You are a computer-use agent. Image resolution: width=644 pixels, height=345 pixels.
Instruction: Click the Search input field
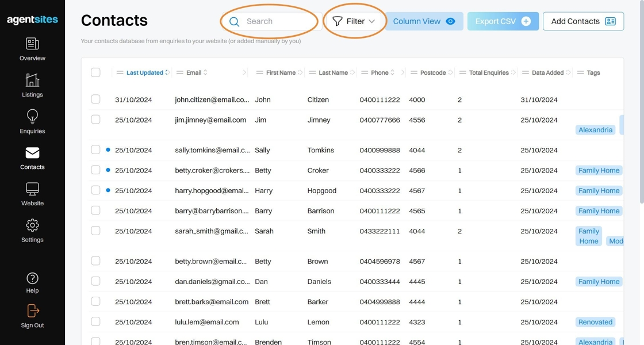(271, 21)
